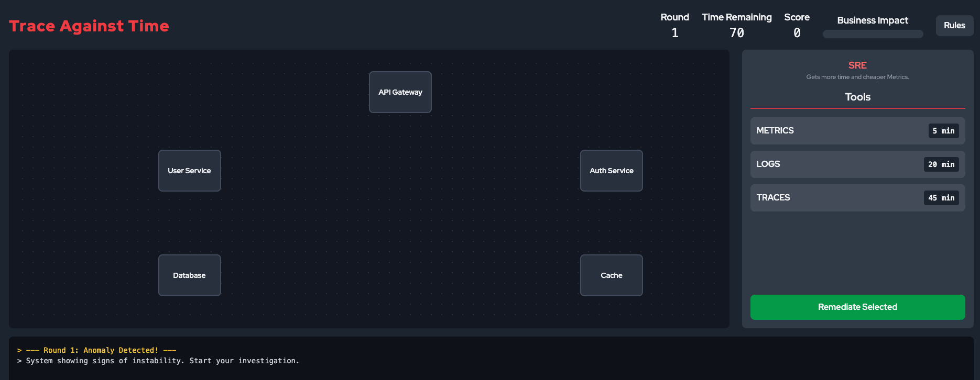Select the Auth Service node
The width and height of the screenshot is (980, 380).
point(611,171)
